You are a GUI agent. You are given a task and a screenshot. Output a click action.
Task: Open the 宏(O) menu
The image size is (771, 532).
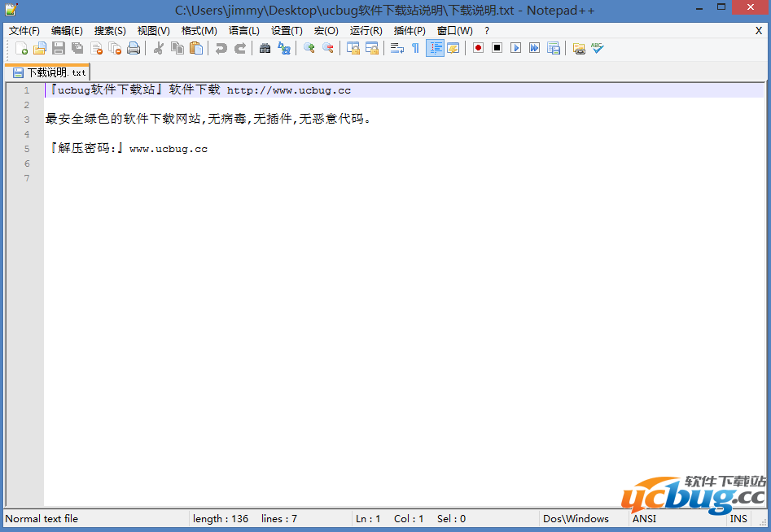click(x=326, y=30)
